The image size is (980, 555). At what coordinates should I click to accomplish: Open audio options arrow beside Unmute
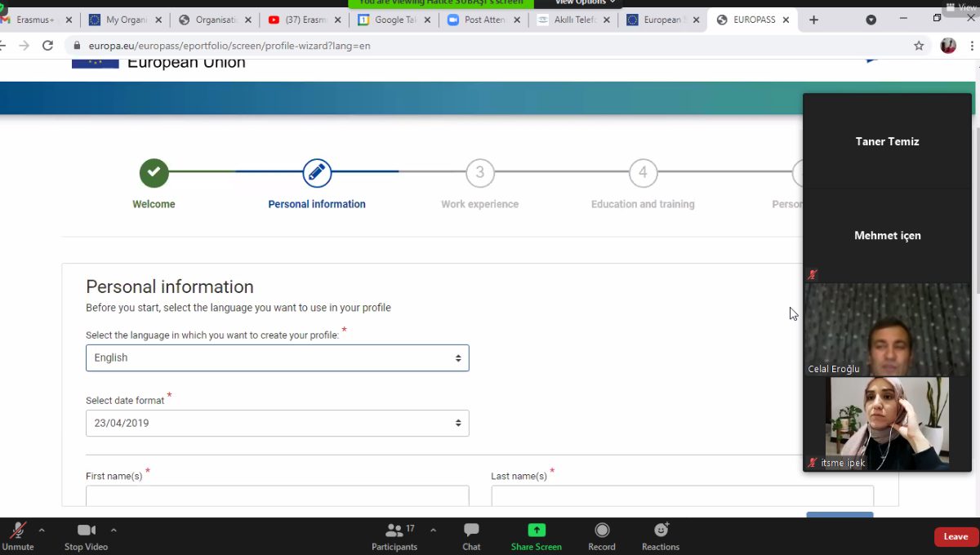click(x=42, y=530)
